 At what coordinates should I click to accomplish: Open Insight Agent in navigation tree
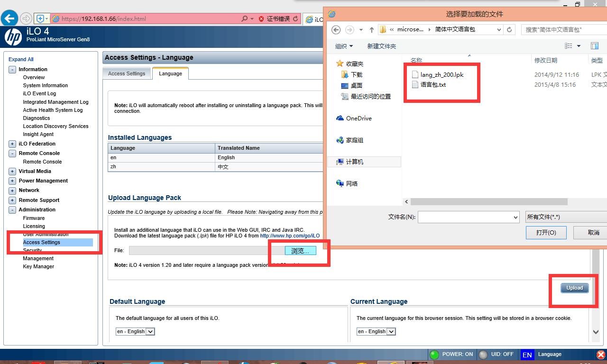pyautogui.click(x=38, y=135)
